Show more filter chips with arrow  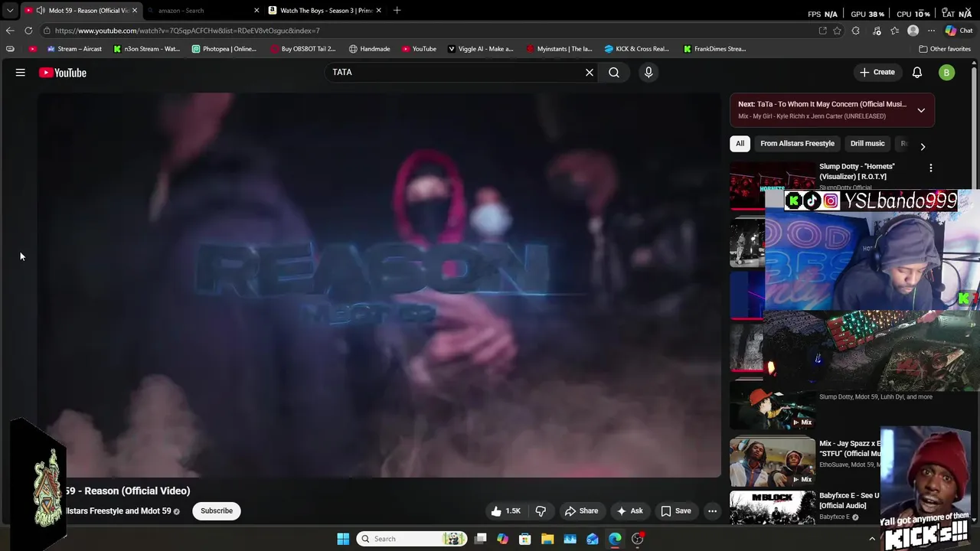(x=923, y=146)
